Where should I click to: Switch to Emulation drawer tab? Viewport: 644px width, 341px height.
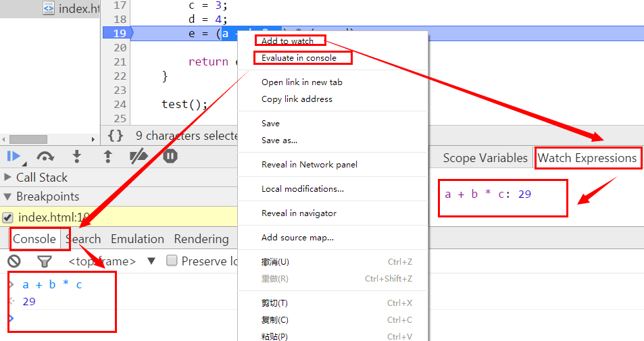click(x=137, y=239)
